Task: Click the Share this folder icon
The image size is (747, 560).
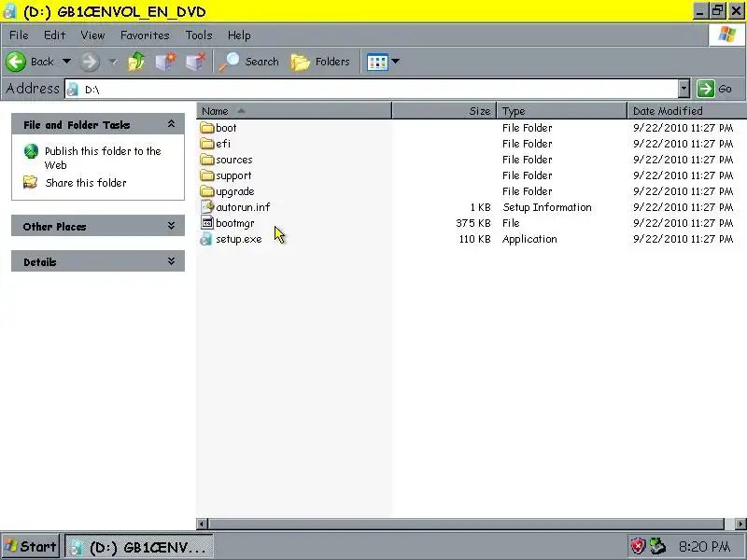Action: coord(31,182)
